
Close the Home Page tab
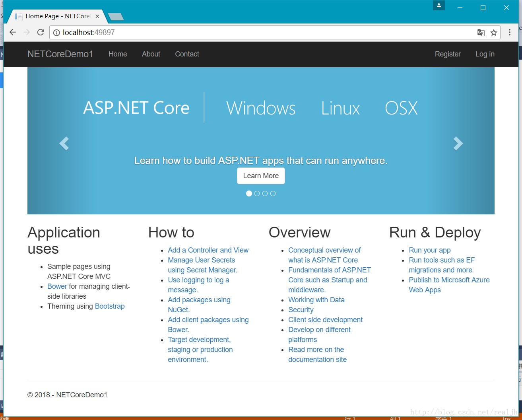pos(97,16)
